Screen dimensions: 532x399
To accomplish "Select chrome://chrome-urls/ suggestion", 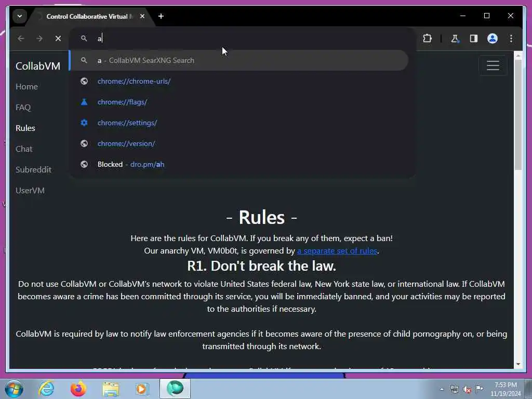I will [238, 81].
